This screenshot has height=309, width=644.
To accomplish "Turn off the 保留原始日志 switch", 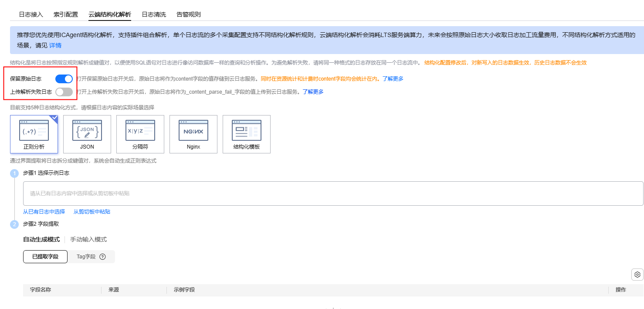I will tap(64, 79).
